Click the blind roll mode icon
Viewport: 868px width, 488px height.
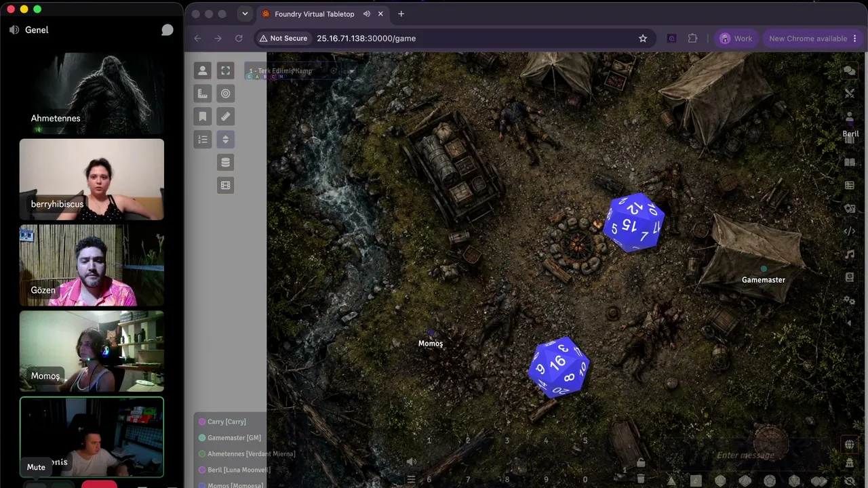tap(849, 463)
